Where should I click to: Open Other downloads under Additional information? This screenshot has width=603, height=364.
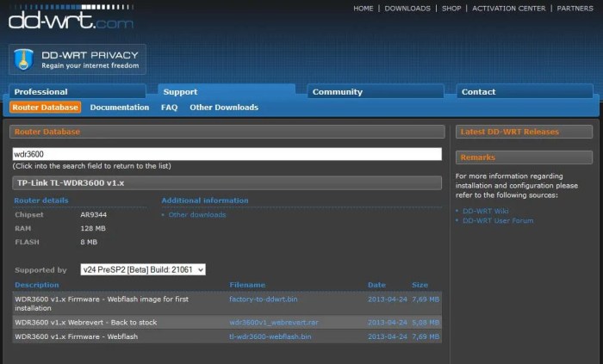coord(197,214)
